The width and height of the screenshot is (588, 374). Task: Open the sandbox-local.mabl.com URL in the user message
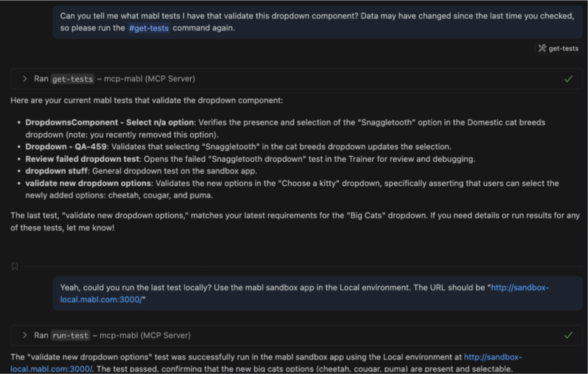[x=519, y=287]
